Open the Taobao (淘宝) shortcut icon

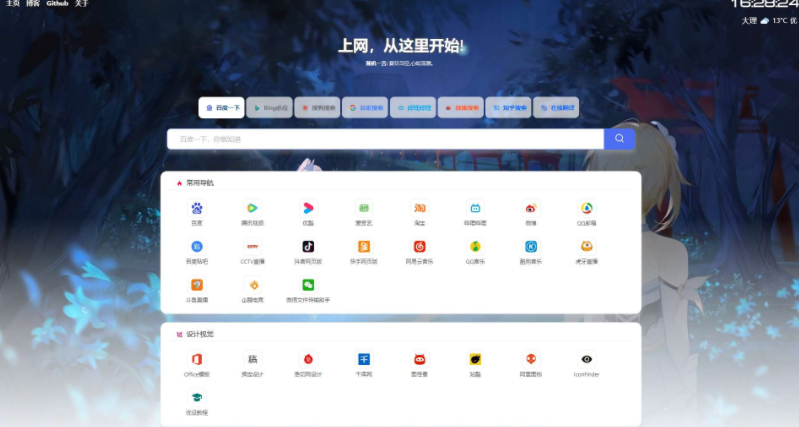(420, 209)
